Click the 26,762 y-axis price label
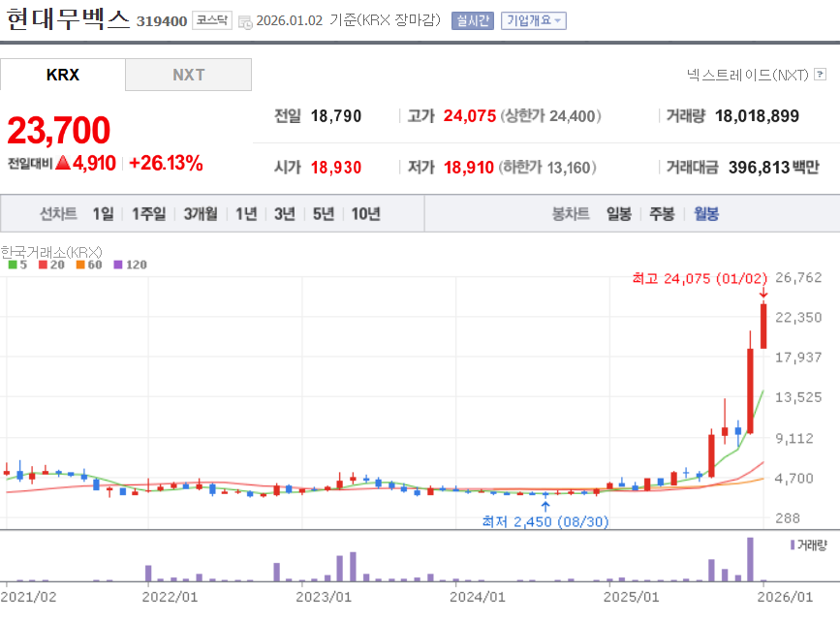The width and height of the screenshot is (840, 623). tap(798, 277)
